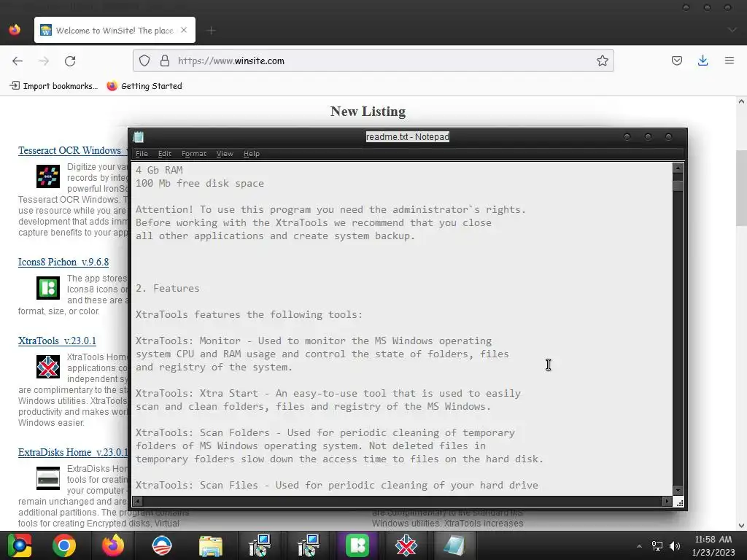Open XtraTools v.23.0.1 link

(57, 341)
